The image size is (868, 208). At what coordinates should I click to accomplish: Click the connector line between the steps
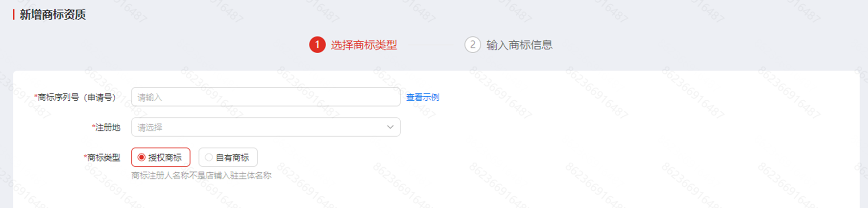click(430, 45)
